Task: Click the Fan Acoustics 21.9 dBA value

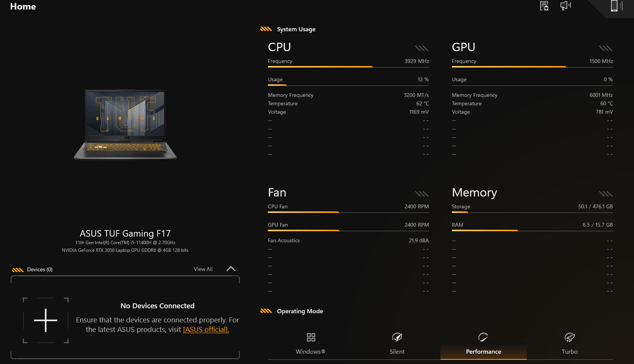Action: 419,240
